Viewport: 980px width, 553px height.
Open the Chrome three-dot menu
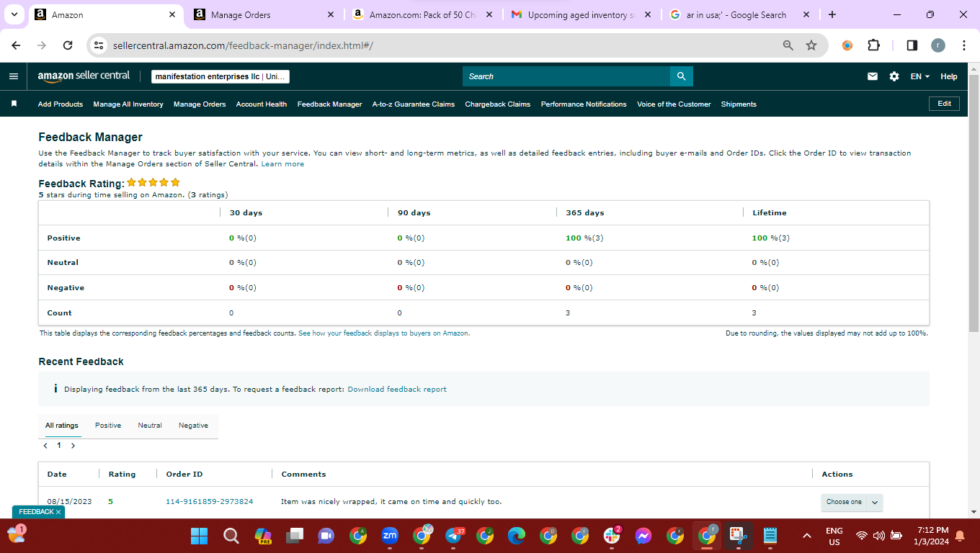(964, 45)
